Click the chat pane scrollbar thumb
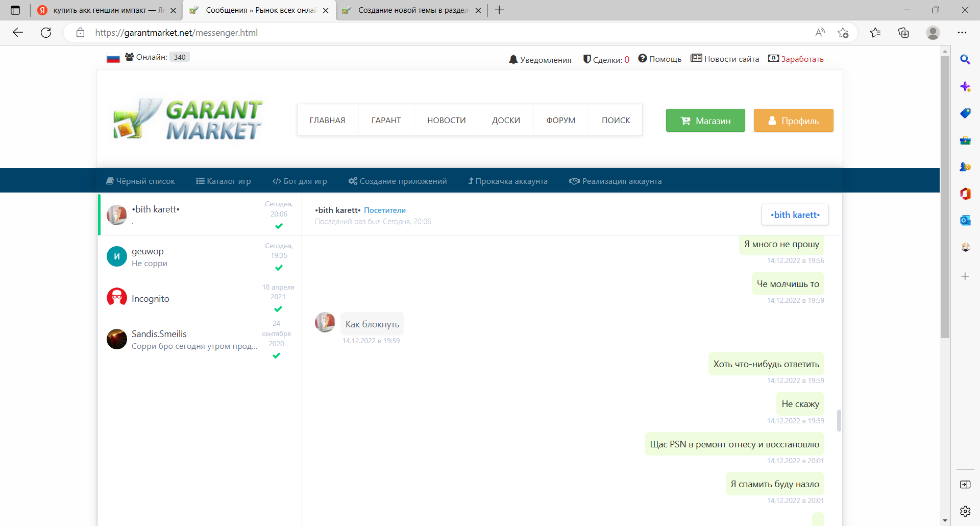The height and width of the screenshot is (526, 980). coord(839,420)
